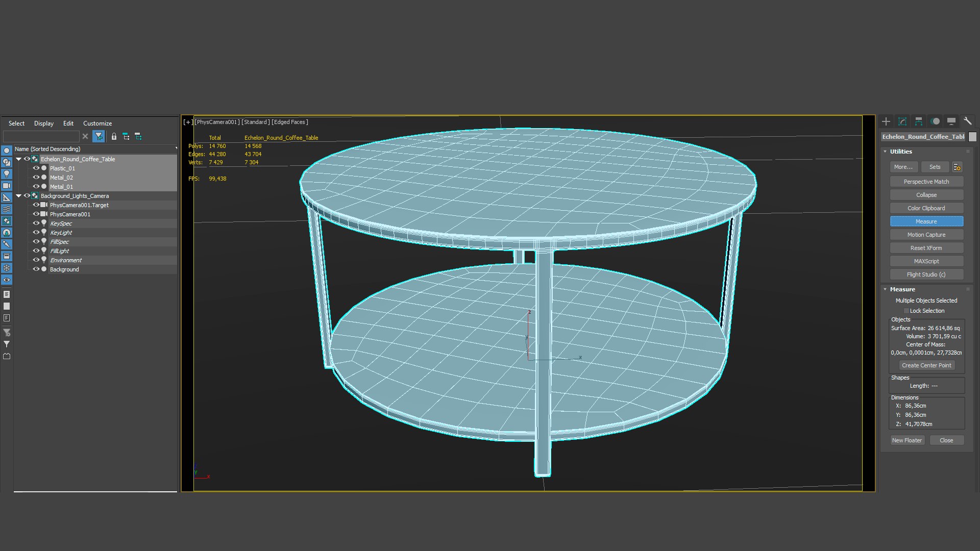Collapse the Measure rollout
The width and height of the screenshot is (980, 551).
pyautogui.click(x=885, y=289)
